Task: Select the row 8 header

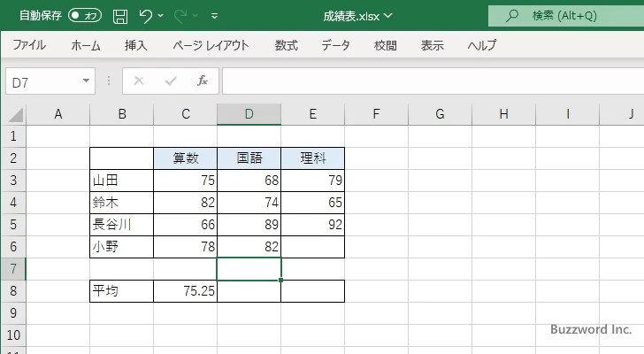Action: coord(13,290)
